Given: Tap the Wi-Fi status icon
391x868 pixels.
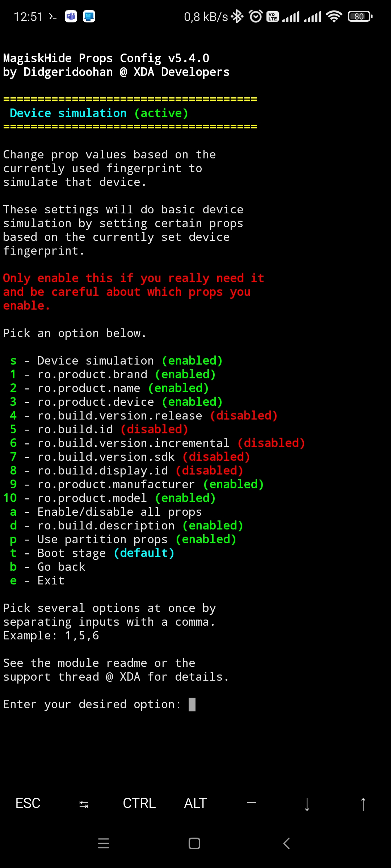Looking at the screenshot, I should tap(334, 16).
